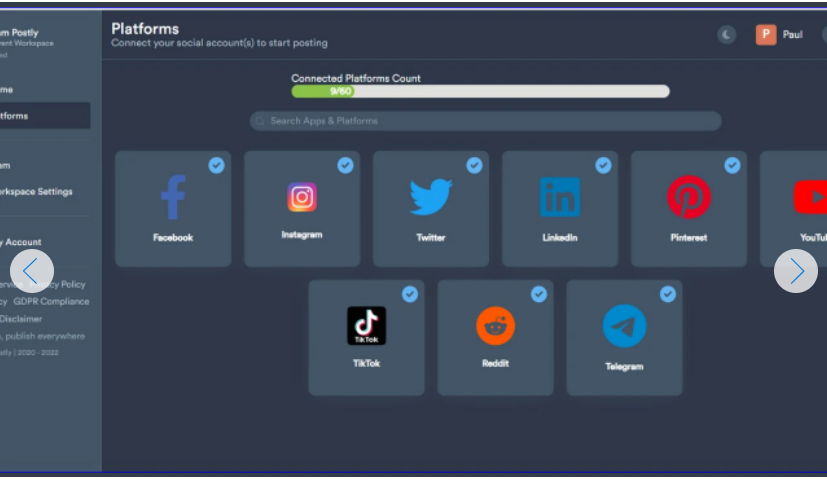Open the Home sidebar item

7,90
